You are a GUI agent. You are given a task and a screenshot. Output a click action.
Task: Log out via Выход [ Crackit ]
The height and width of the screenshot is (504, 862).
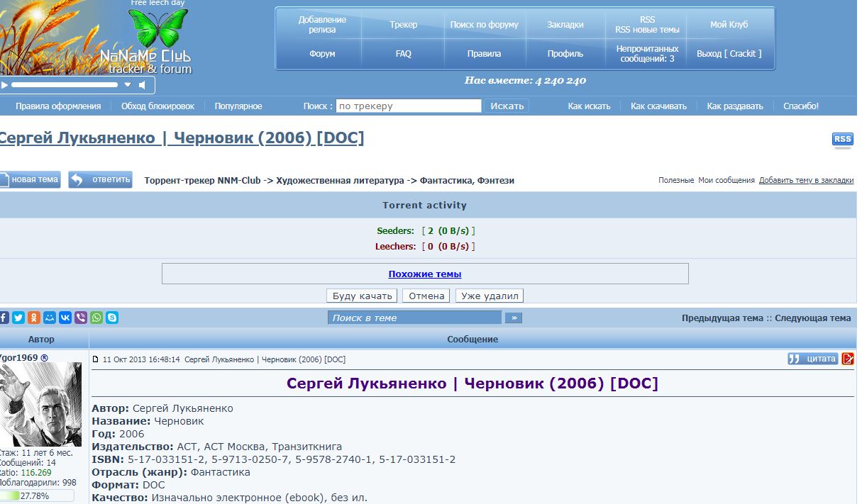[729, 54]
